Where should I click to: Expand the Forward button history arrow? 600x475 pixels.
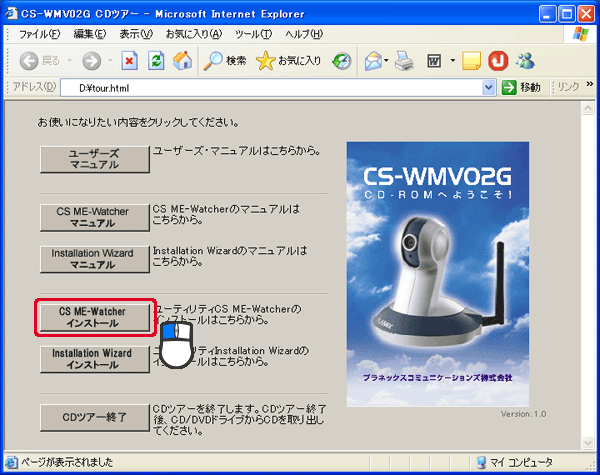coord(110,60)
